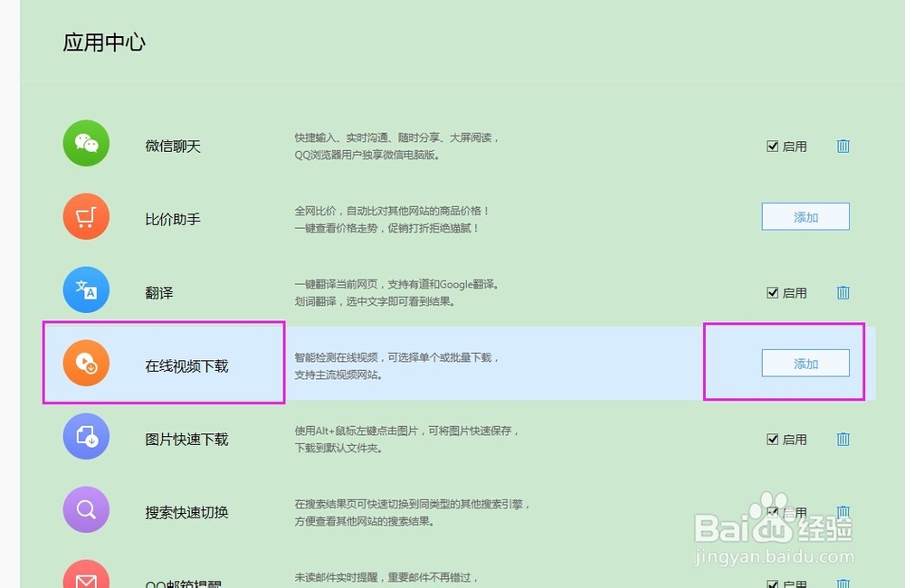The image size is (905, 588).
Task: Click the 在线视频下载 orange video icon
Action: pos(85,364)
